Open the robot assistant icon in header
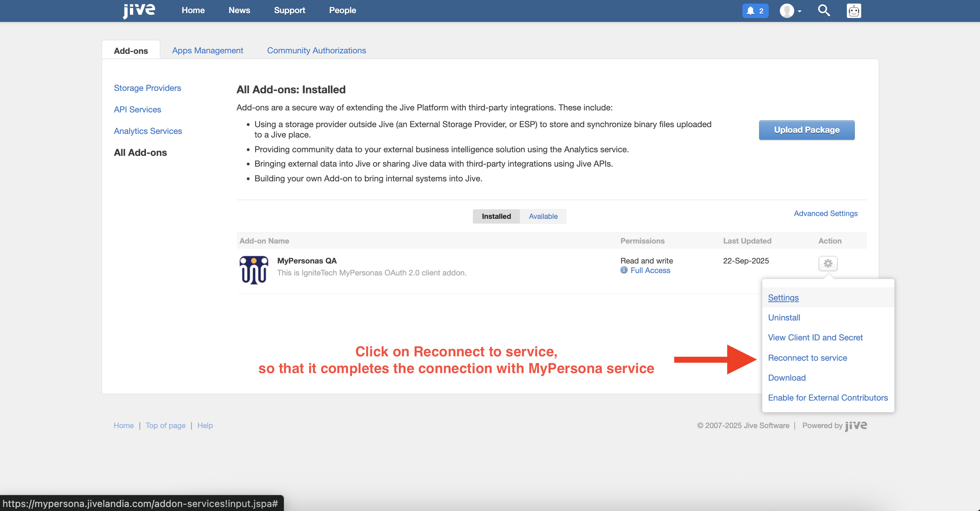The width and height of the screenshot is (980, 511). tap(854, 11)
